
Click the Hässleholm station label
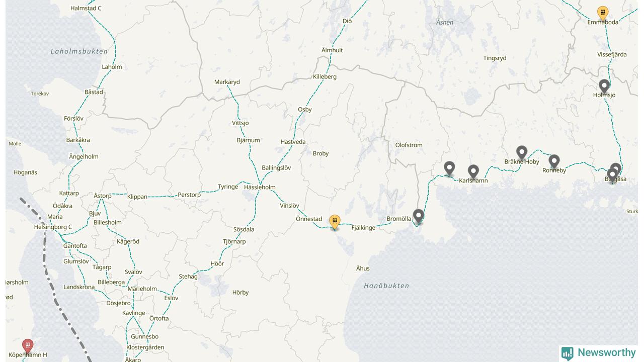(260, 187)
